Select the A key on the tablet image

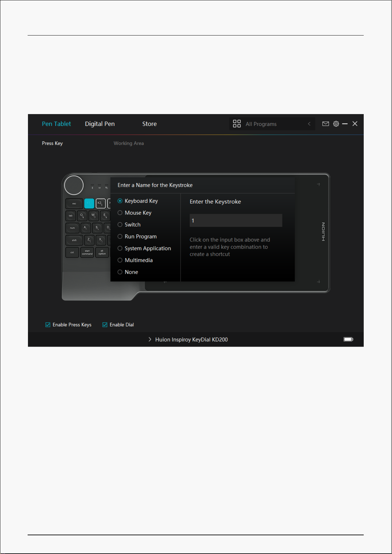click(x=86, y=228)
